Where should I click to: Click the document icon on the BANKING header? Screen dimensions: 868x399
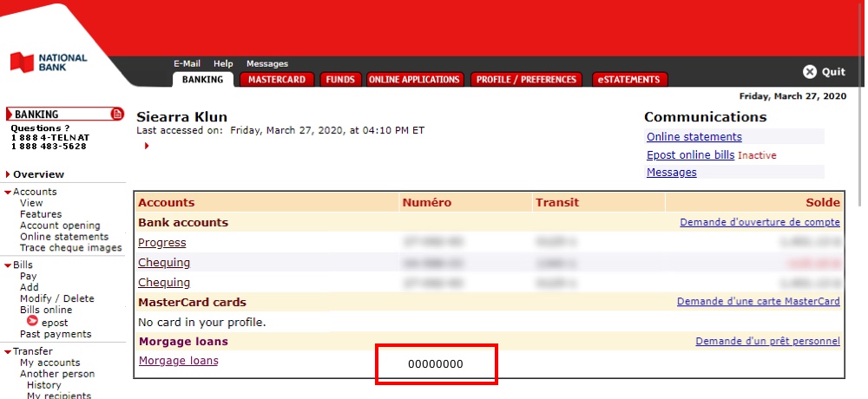point(117,114)
